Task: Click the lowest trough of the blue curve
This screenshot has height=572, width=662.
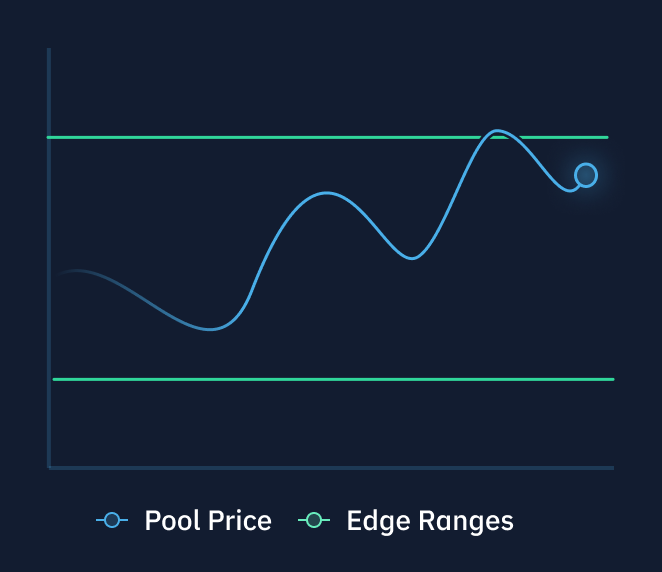Action: (210, 329)
